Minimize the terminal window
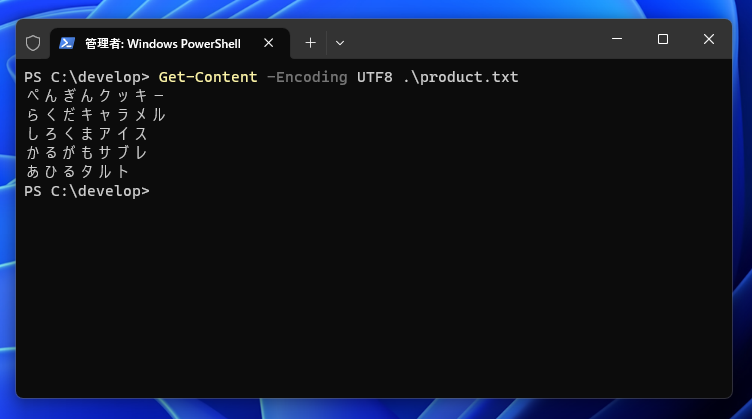 (x=616, y=40)
